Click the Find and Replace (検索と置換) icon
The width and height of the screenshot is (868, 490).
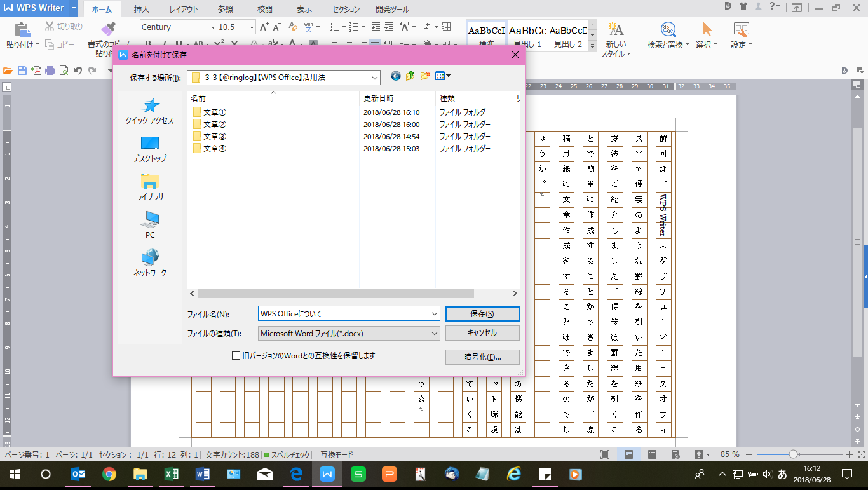(668, 29)
